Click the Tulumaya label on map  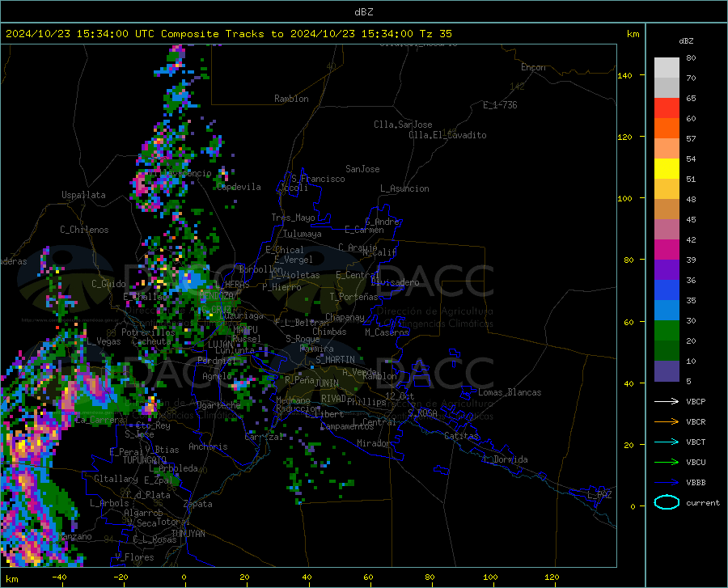[303, 234]
